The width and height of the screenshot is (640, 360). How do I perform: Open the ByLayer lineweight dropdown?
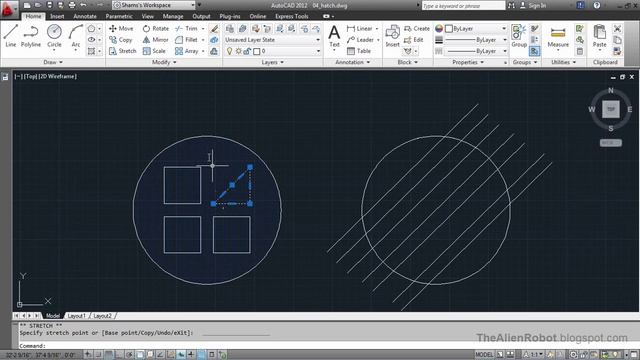click(476, 40)
